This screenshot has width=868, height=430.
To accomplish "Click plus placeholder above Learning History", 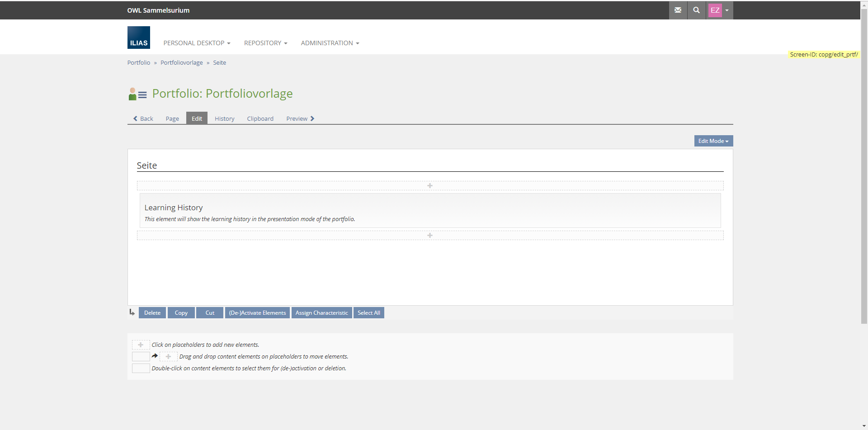I will tap(429, 186).
